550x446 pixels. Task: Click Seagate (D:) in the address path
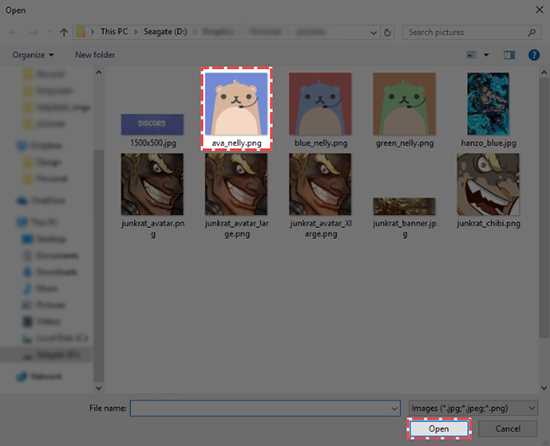tap(165, 32)
